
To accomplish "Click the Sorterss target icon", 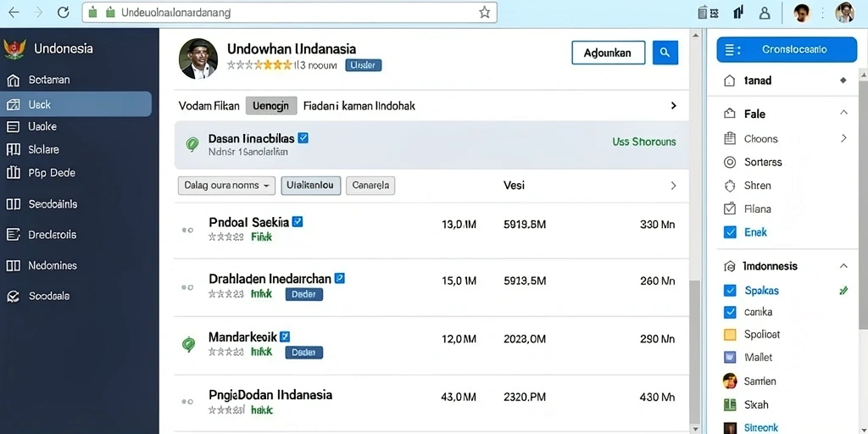I will point(730,162).
